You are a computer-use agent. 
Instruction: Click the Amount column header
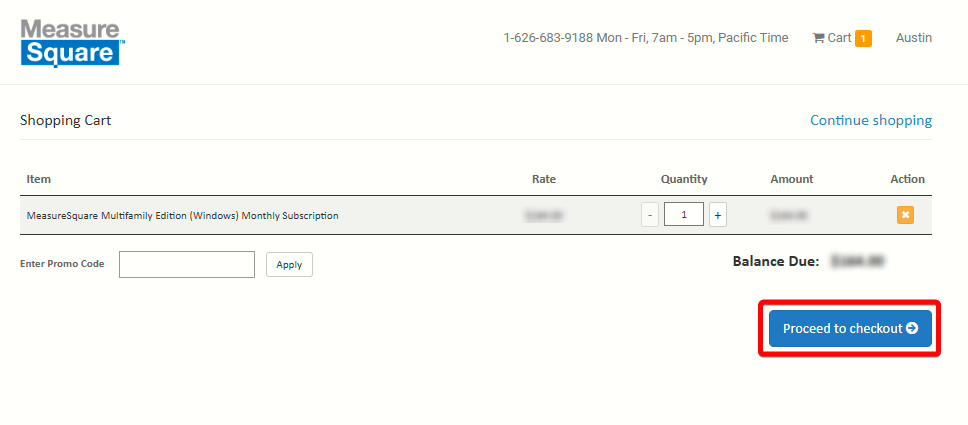coord(792,179)
